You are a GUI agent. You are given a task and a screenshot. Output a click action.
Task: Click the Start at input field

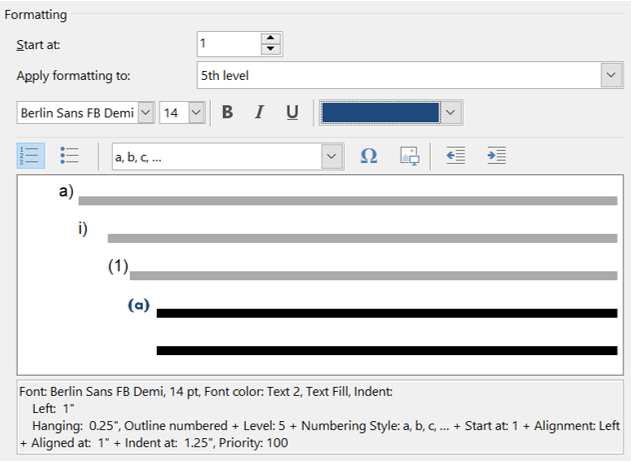coord(228,44)
